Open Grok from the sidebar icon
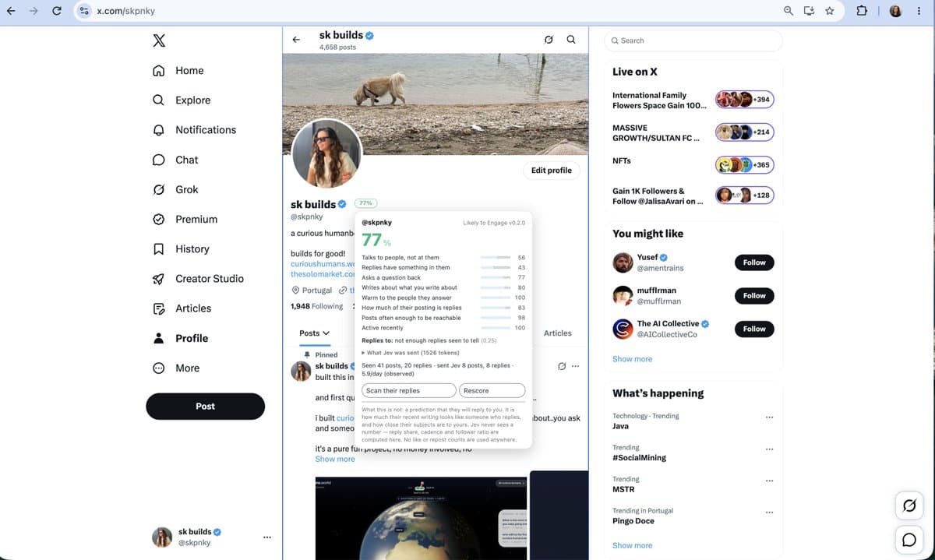Viewport: 935px width, 560px height. (x=159, y=189)
